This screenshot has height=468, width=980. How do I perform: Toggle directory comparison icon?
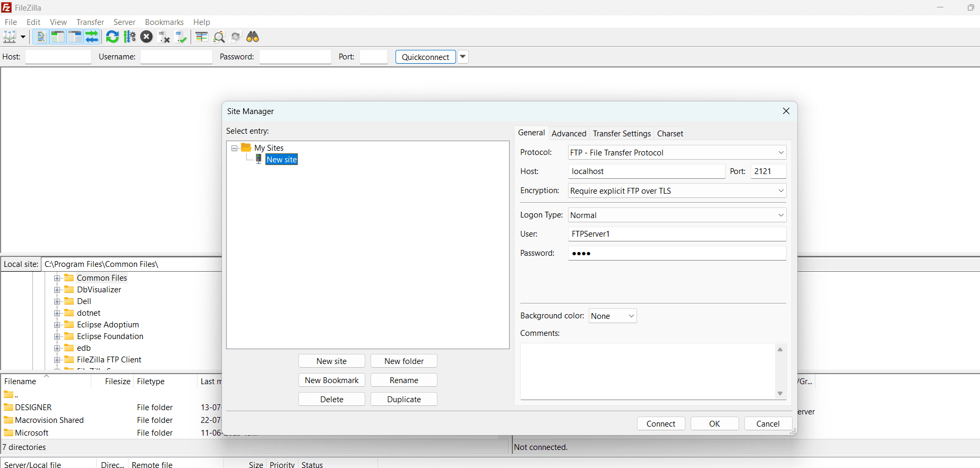(219, 37)
